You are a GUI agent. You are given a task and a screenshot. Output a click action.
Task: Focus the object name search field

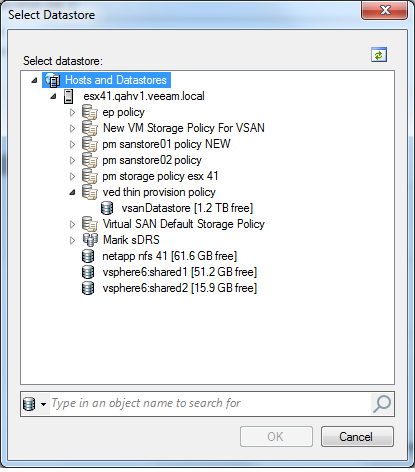[210, 404]
